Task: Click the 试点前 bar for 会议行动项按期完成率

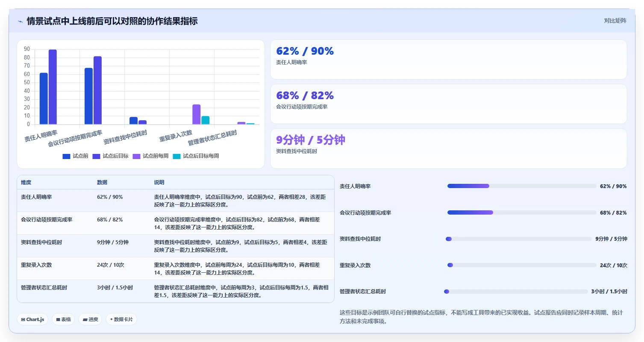Action: tap(88, 96)
